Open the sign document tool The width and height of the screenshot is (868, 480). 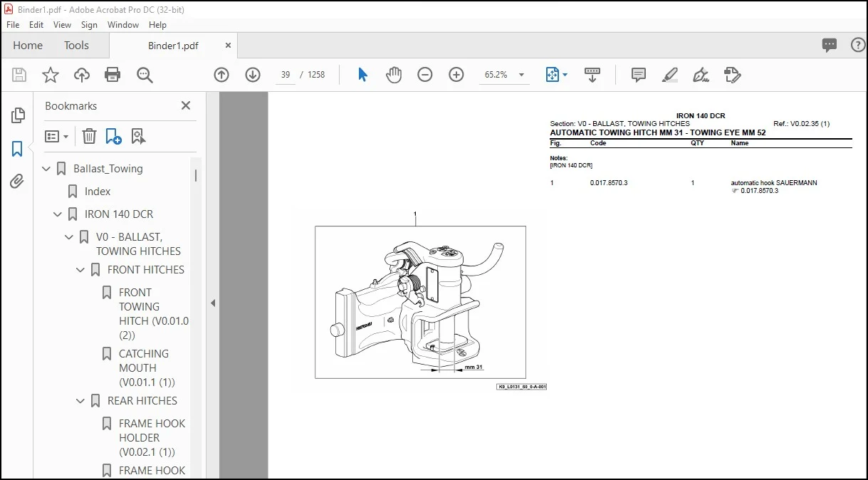click(x=701, y=75)
